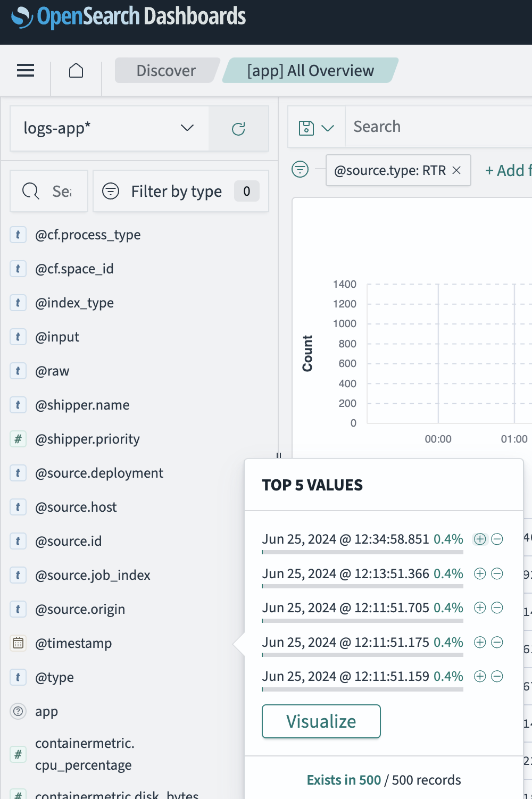This screenshot has height=799, width=532.
Task: Filter for value 12:11:51.159 with plus
Action: tap(480, 676)
